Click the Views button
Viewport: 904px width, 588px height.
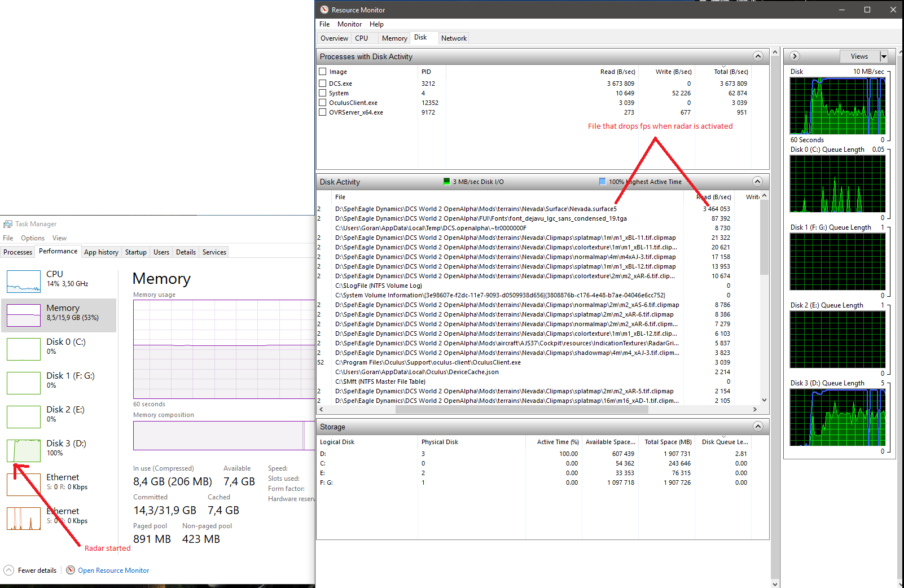[859, 56]
